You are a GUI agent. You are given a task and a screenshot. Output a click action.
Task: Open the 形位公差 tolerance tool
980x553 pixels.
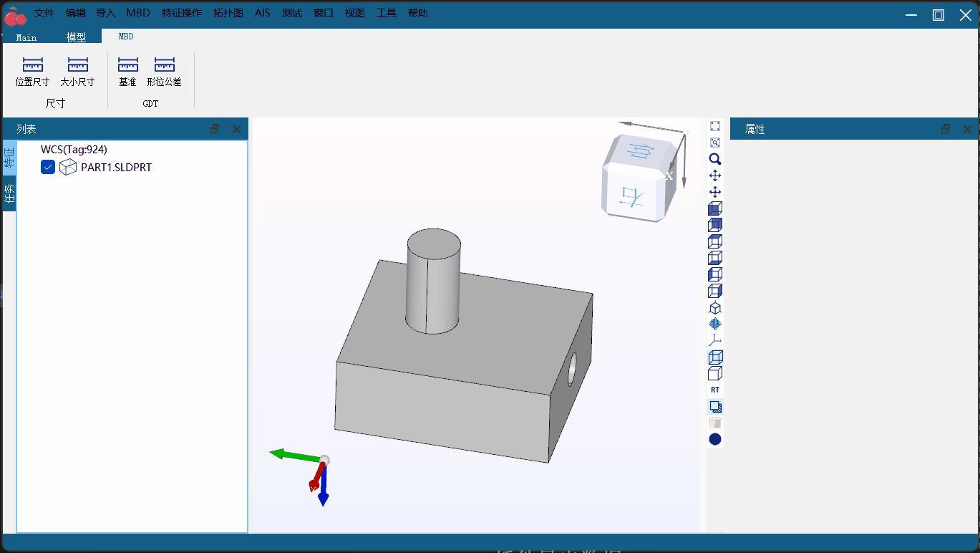(164, 72)
